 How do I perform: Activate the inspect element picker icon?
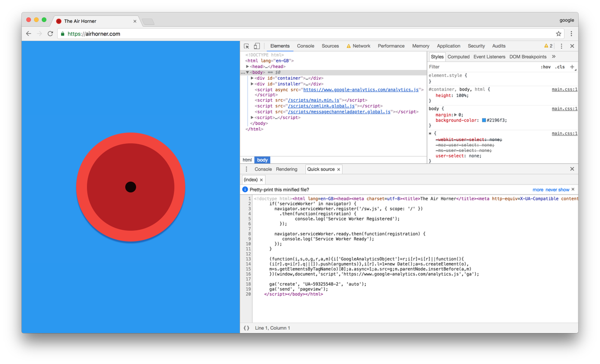point(246,46)
